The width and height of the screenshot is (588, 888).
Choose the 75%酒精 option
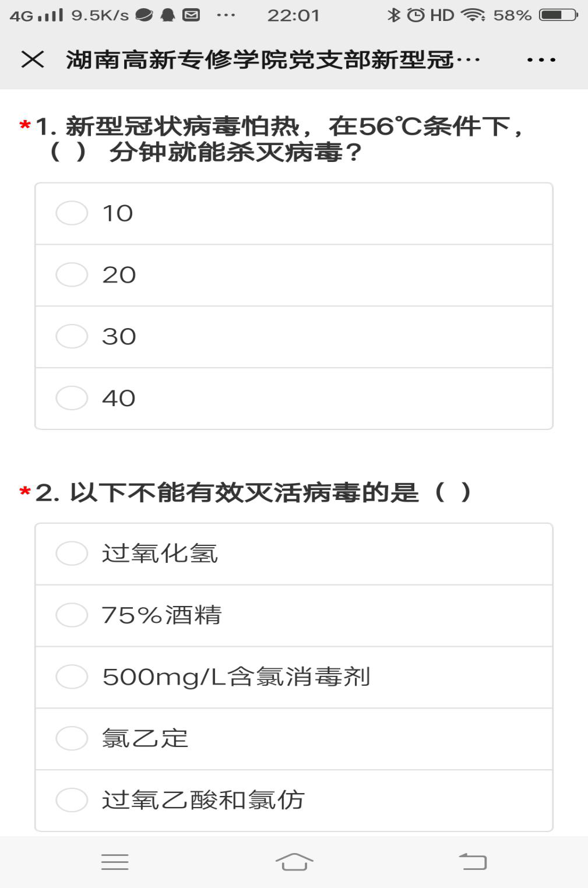coord(72,615)
